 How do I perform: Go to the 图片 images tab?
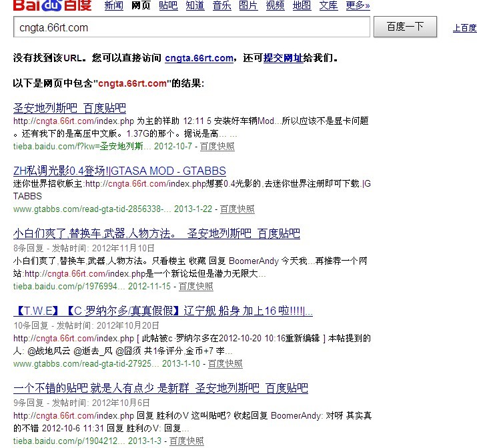point(248,5)
